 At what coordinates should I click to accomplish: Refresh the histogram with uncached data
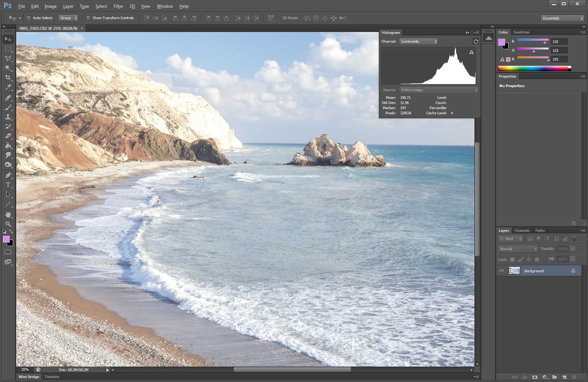point(476,42)
